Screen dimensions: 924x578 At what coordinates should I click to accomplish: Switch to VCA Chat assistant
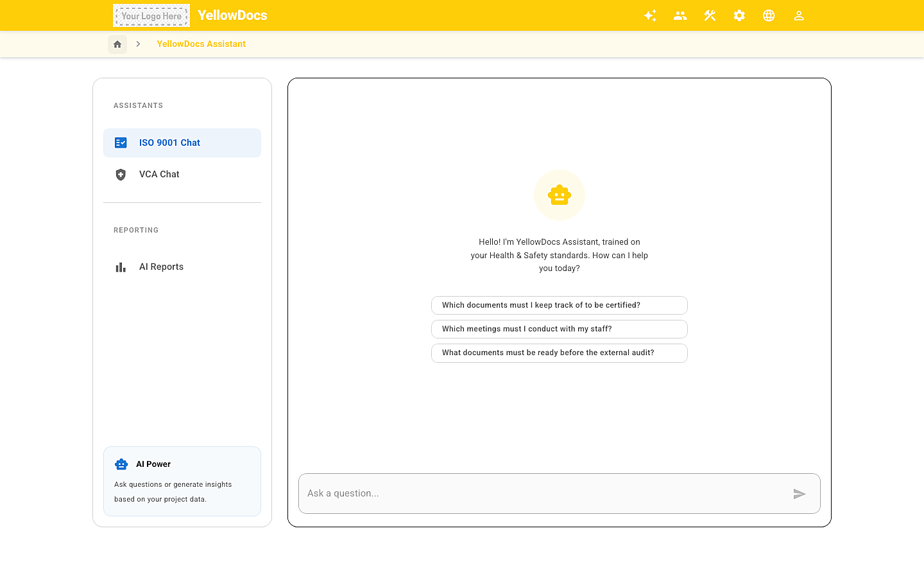pyautogui.click(x=182, y=175)
